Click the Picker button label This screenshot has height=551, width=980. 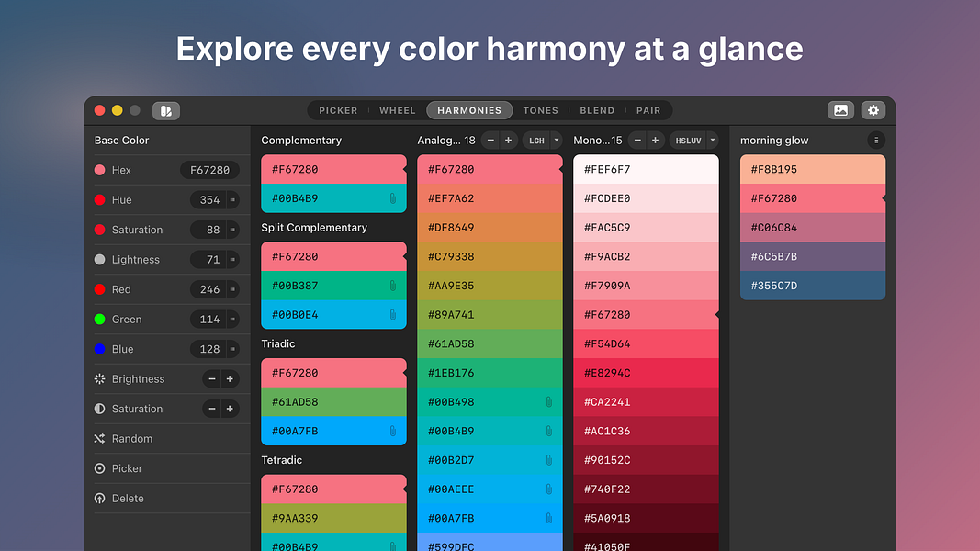pyautogui.click(x=127, y=468)
